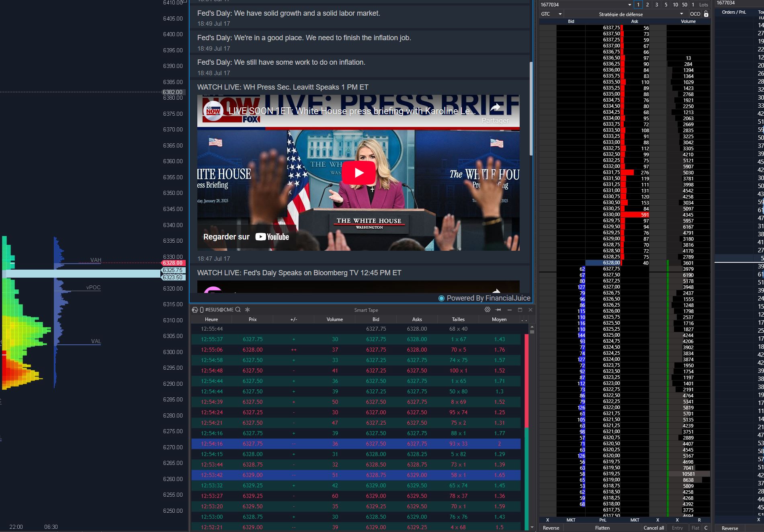764x532 pixels.
Task: Select lot size 10 preset
Action: pos(675,5)
